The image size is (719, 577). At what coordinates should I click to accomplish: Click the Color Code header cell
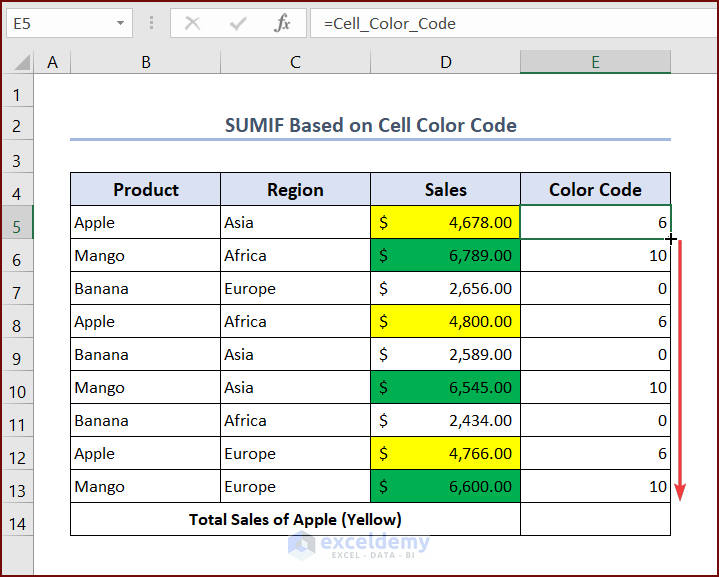click(595, 189)
